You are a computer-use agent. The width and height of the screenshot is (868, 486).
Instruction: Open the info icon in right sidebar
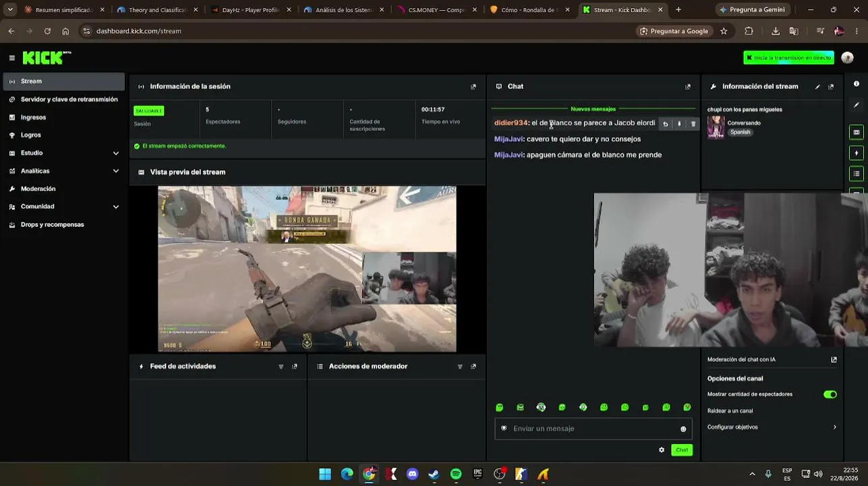pyautogui.click(x=857, y=84)
